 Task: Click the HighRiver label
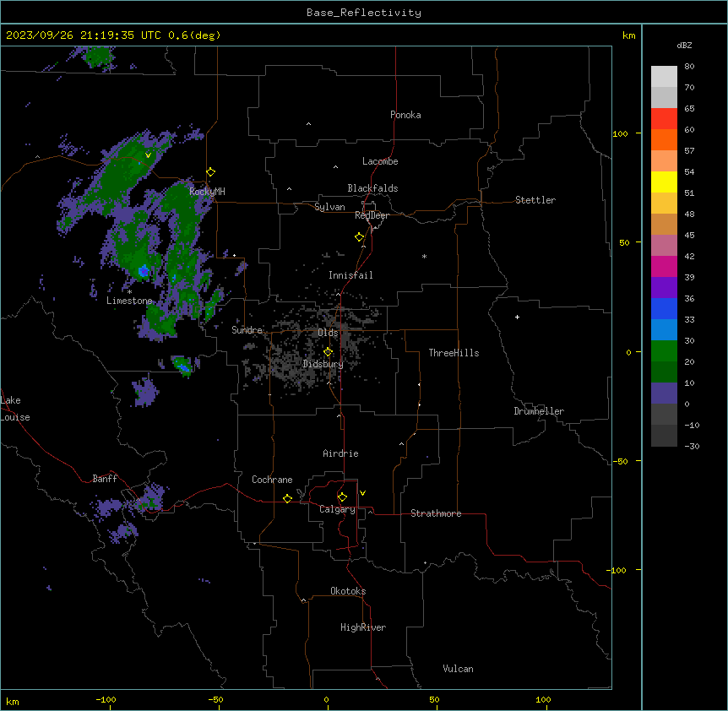363,627
